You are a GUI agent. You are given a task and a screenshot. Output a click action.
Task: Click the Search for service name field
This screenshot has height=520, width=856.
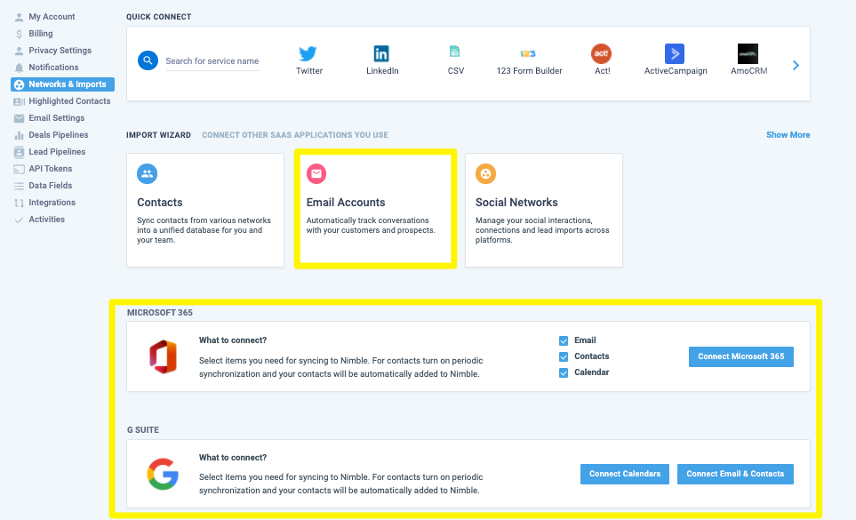pyautogui.click(x=212, y=61)
